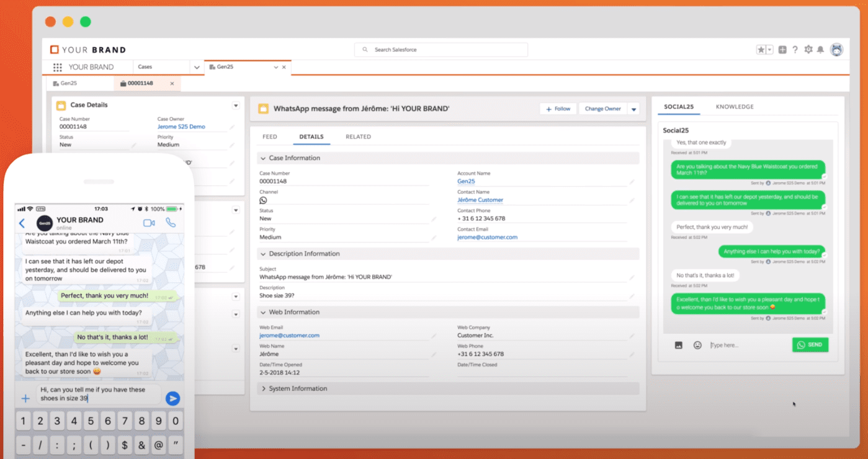Click the WhatsApp channel icon in Case Information
This screenshot has height=459, width=868.
(263, 200)
